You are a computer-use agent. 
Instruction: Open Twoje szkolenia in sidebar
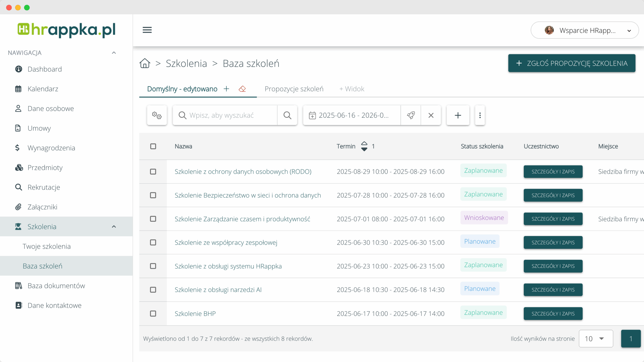point(47,246)
